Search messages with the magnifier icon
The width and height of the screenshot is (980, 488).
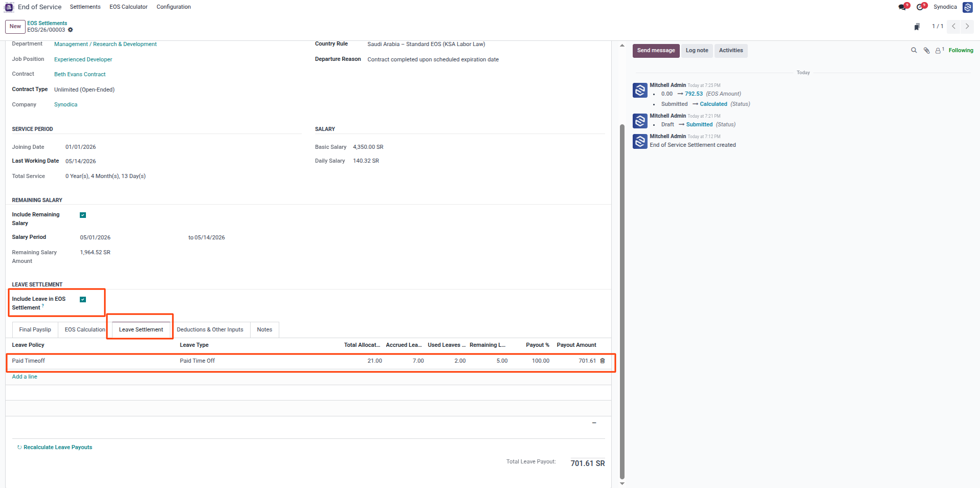click(914, 50)
